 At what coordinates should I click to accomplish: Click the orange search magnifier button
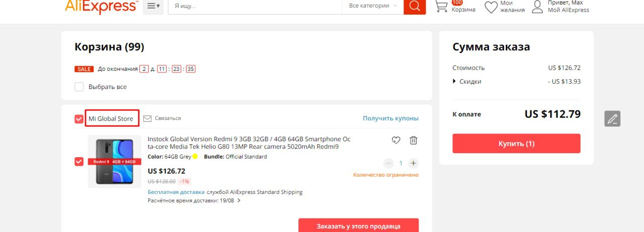415,6
